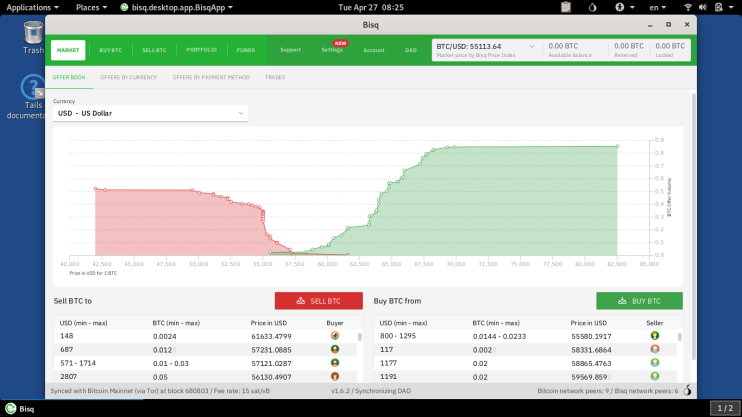Sort by USD (min - max) in buy table
742x417 pixels.
[x=403, y=323]
